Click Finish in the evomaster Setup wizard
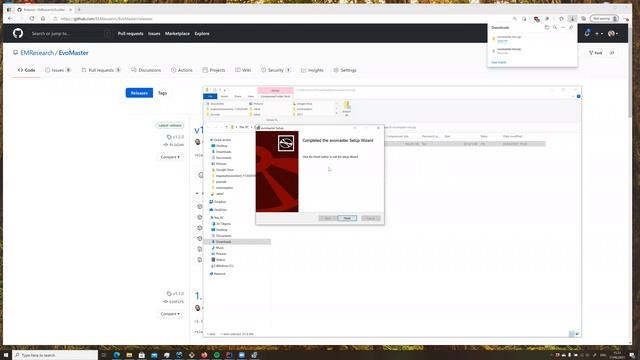Screen dimensions: 640x360 tap(347, 218)
